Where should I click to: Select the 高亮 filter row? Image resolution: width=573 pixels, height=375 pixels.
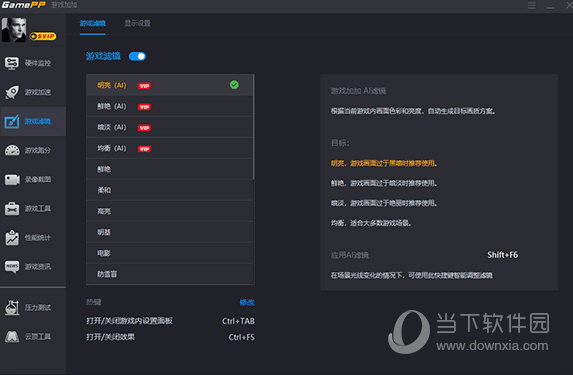point(170,211)
